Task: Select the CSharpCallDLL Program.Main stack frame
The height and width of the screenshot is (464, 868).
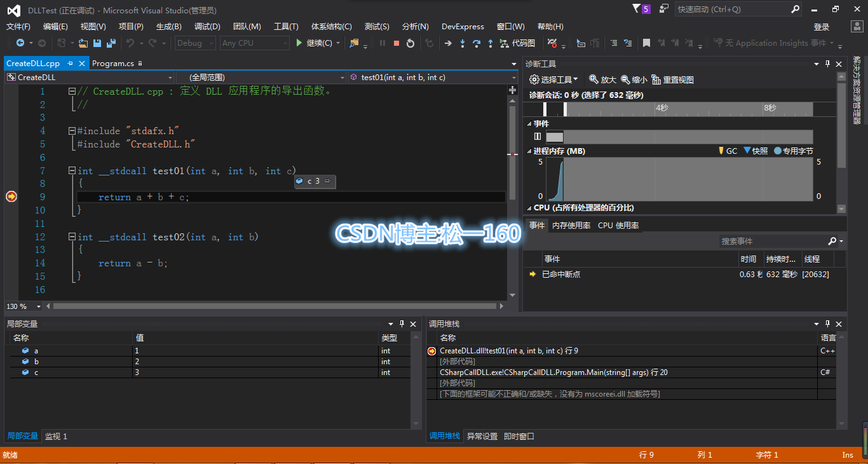Action: point(623,372)
